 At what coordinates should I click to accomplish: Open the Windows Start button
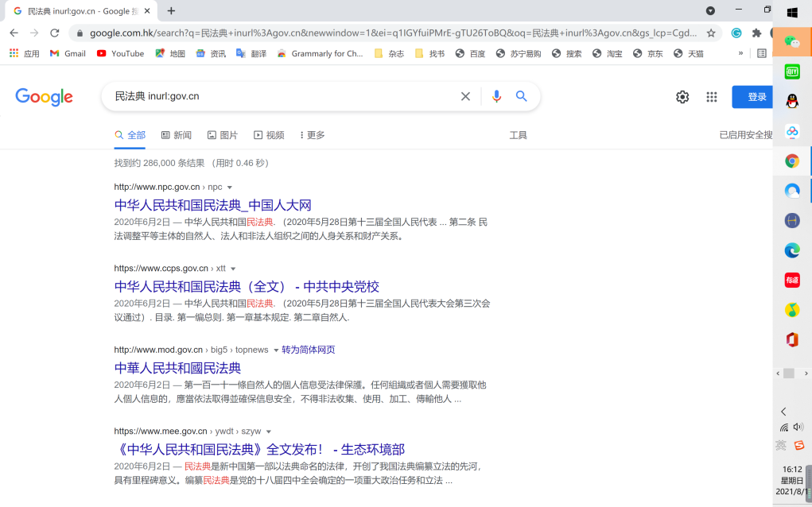point(792,13)
